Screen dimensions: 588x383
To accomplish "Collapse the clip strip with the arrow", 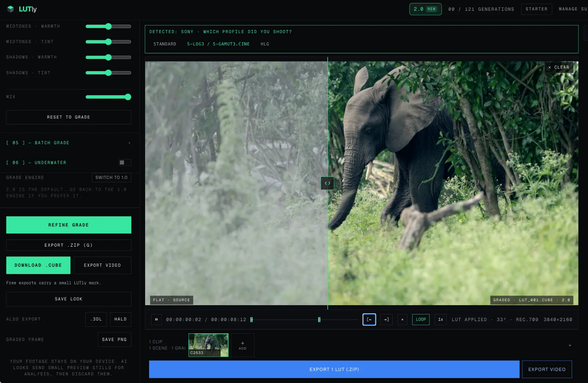I will [x=570, y=346].
